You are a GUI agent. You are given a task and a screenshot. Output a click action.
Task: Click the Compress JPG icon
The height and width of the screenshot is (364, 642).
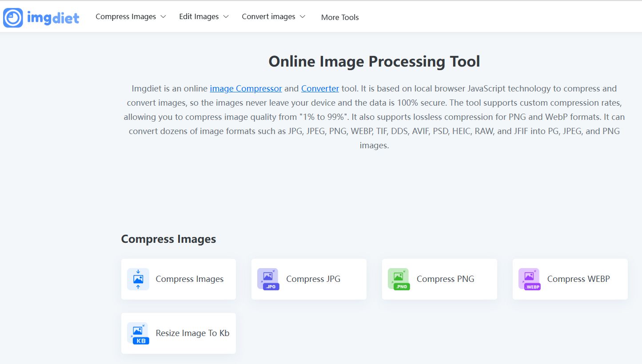coord(268,279)
